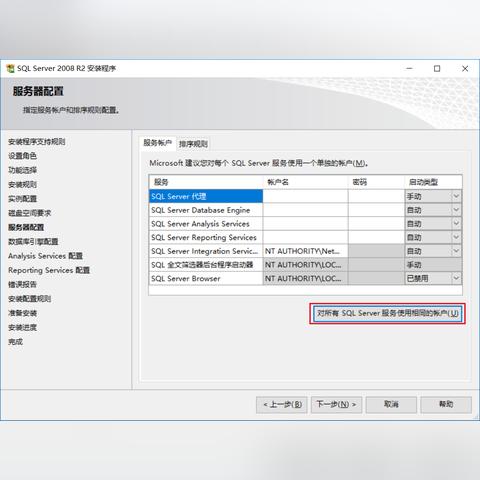Switch to the 排序规则 tab
Viewport: 480px width, 480px height.
coord(193,144)
